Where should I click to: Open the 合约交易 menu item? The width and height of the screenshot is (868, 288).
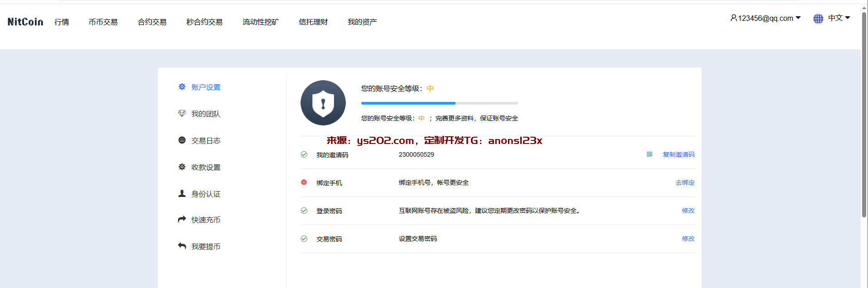pos(152,22)
